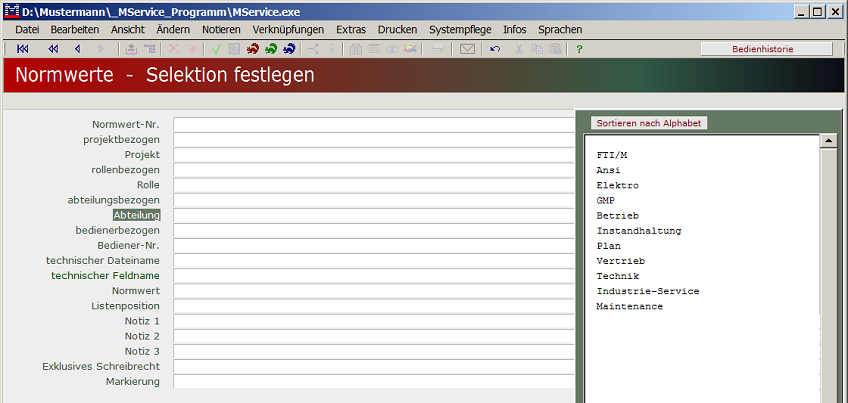Click the Rolle input field
848x403 pixels.
pos(373,185)
